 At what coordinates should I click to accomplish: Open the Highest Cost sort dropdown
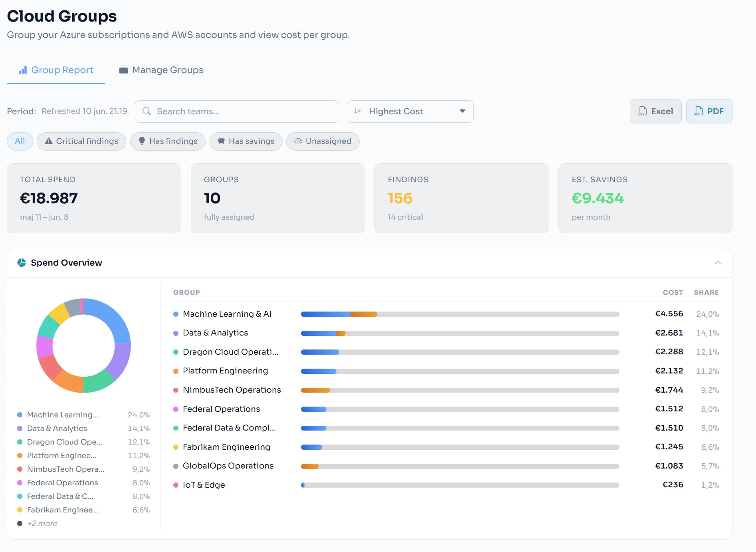pyautogui.click(x=410, y=111)
